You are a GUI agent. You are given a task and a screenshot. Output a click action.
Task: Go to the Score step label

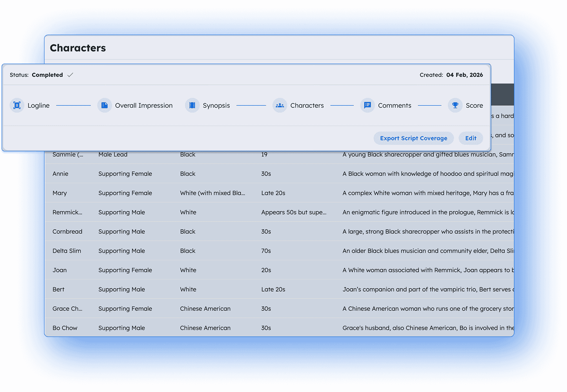[x=474, y=106]
